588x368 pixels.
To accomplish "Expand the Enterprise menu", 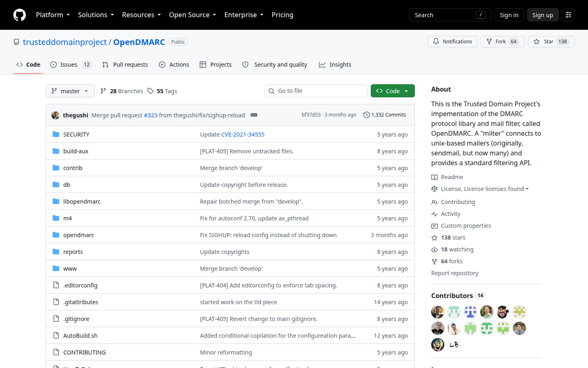I will coord(244,15).
